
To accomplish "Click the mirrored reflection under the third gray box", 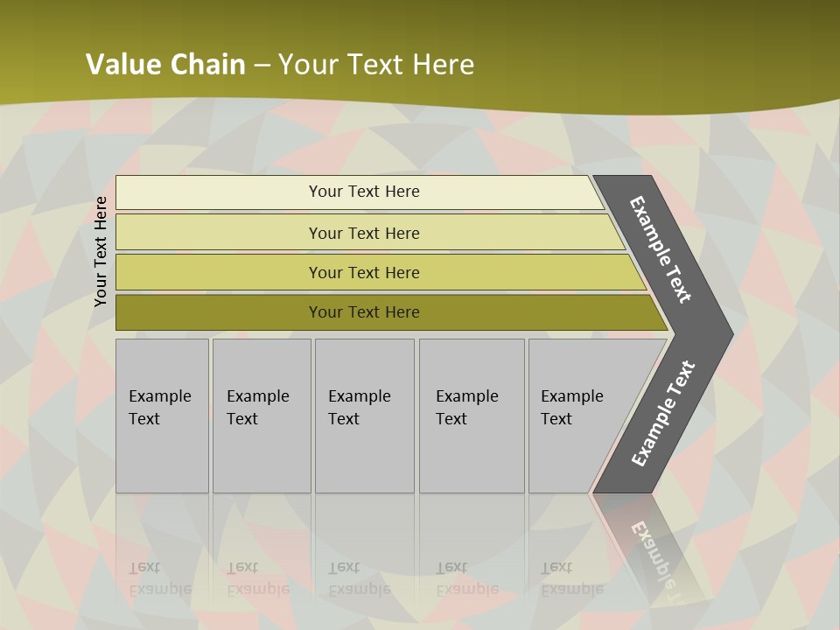I will point(364,560).
